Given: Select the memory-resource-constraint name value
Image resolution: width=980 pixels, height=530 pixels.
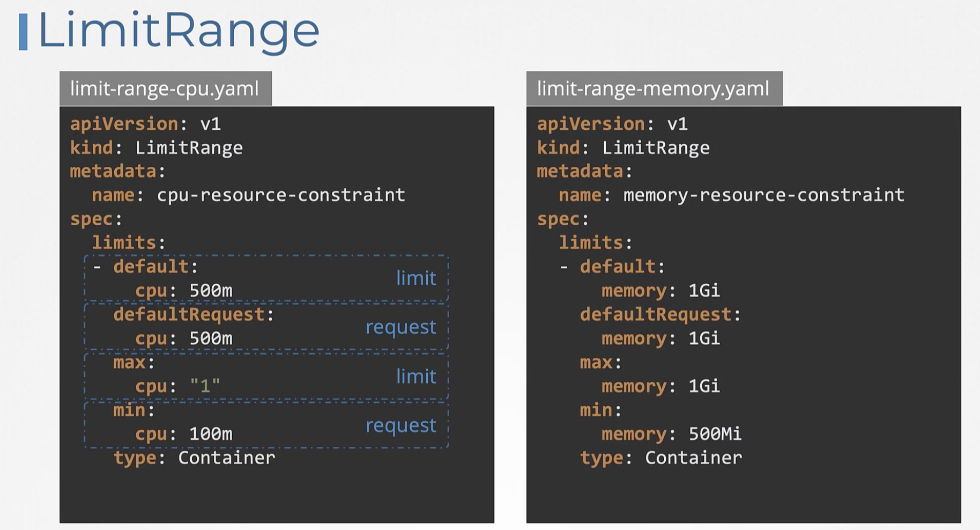Looking at the screenshot, I should (x=764, y=195).
